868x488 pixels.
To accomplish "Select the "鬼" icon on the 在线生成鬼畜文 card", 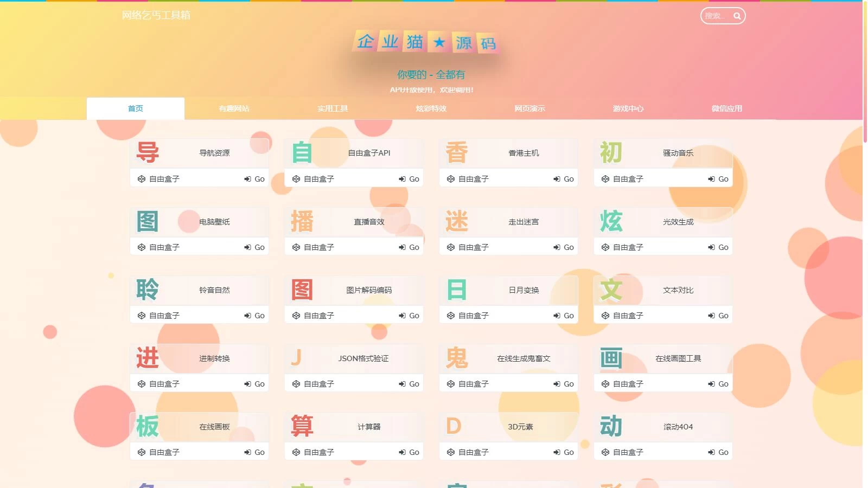I will (457, 358).
